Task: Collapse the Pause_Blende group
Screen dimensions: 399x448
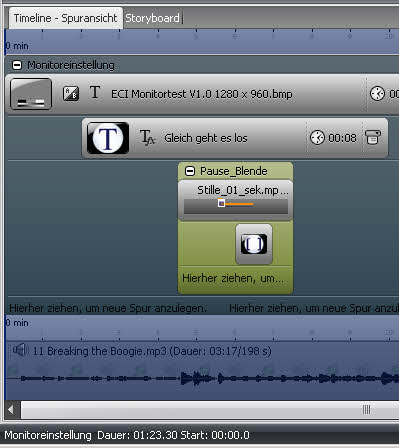Action: tap(190, 171)
